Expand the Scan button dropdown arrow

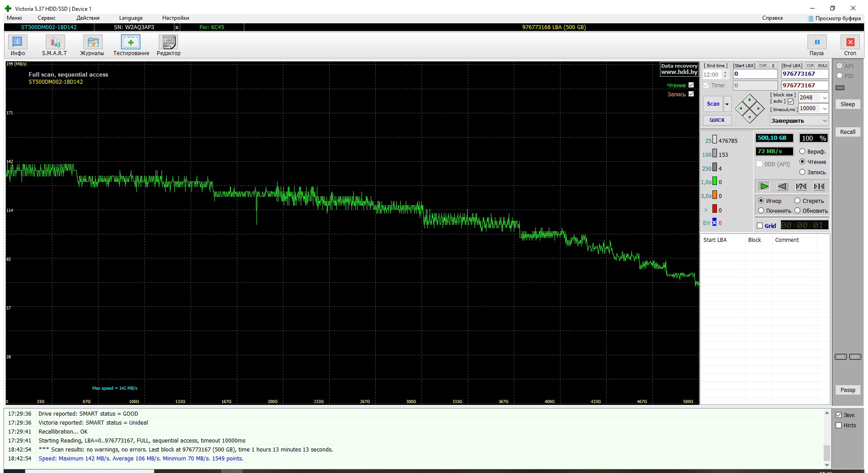point(727,104)
